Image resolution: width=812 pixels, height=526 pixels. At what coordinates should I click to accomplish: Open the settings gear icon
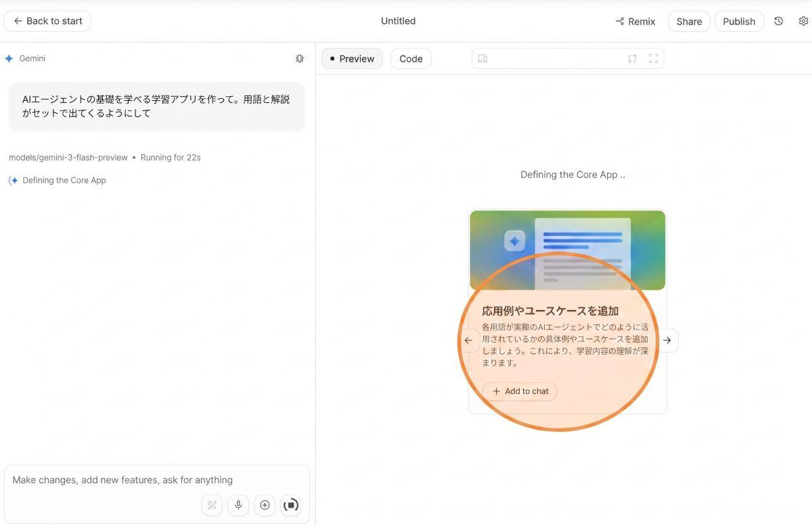point(803,21)
